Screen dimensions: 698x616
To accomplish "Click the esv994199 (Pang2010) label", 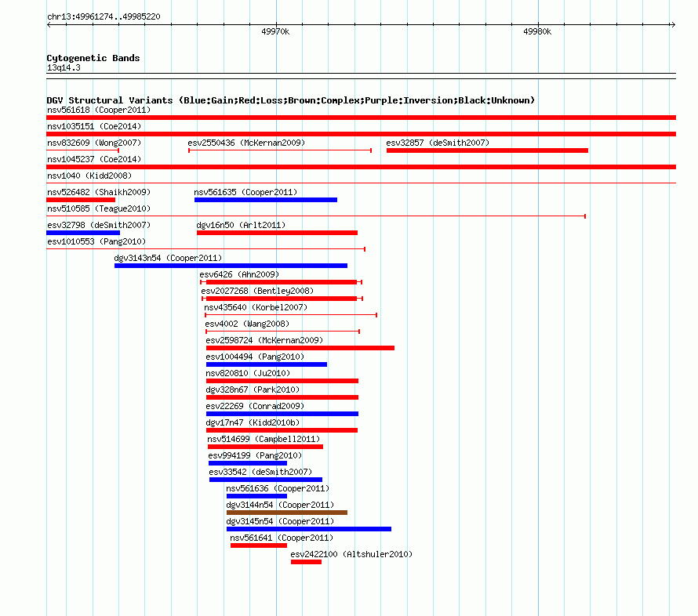I will (255, 455).
